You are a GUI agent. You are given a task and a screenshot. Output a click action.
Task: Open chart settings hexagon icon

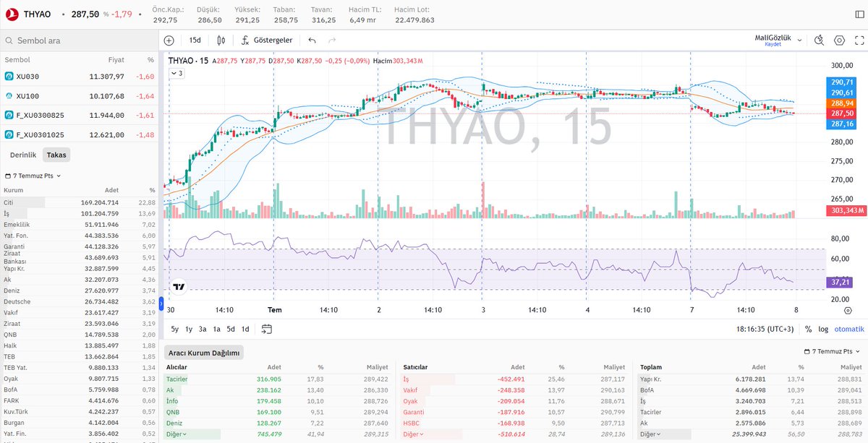(840, 40)
